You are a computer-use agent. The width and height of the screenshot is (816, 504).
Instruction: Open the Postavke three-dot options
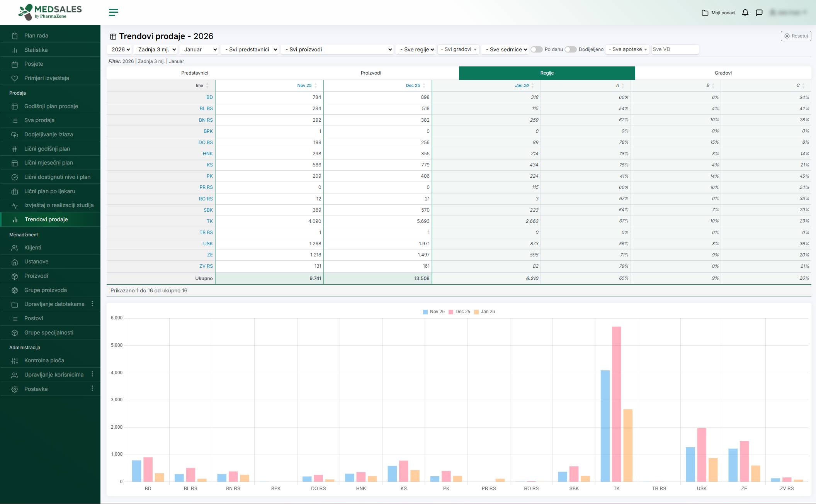[x=92, y=389]
